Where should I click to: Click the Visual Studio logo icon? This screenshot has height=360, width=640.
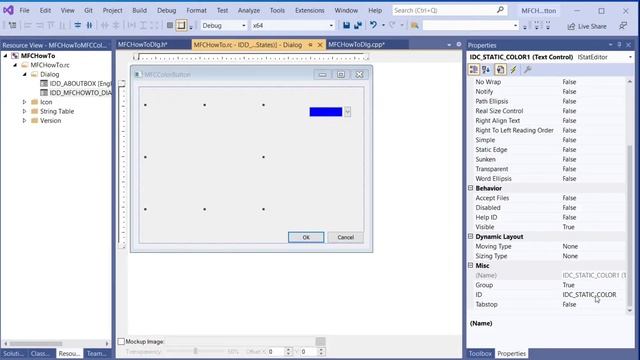coord(8,10)
